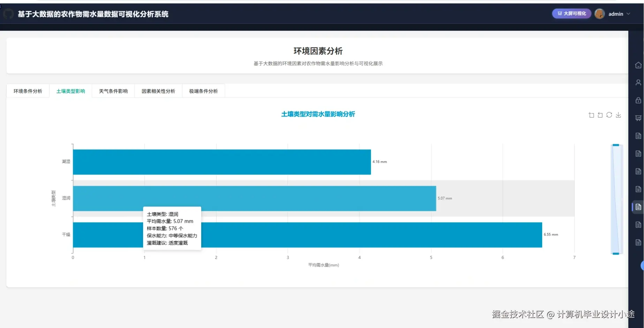
Task: Click tooltip line 保水能力: 中等保水能力
Action: (172, 236)
